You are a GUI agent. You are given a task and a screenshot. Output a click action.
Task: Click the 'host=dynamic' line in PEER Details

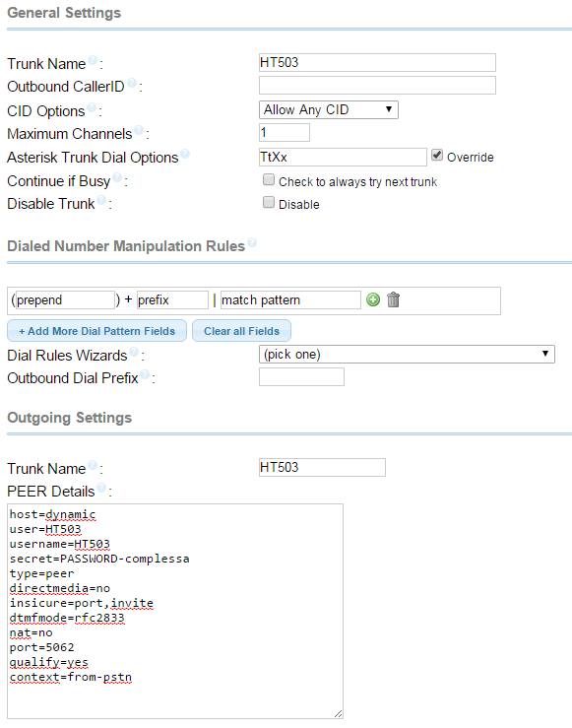[52, 514]
